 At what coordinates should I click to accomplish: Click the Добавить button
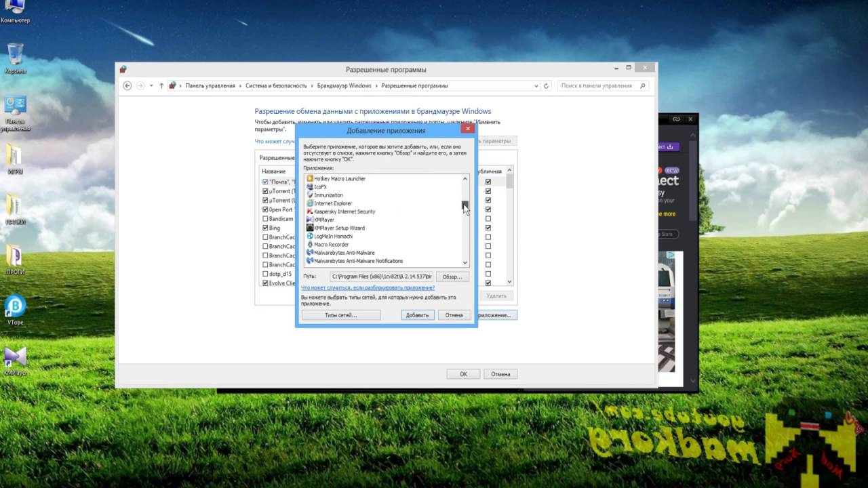(417, 315)
